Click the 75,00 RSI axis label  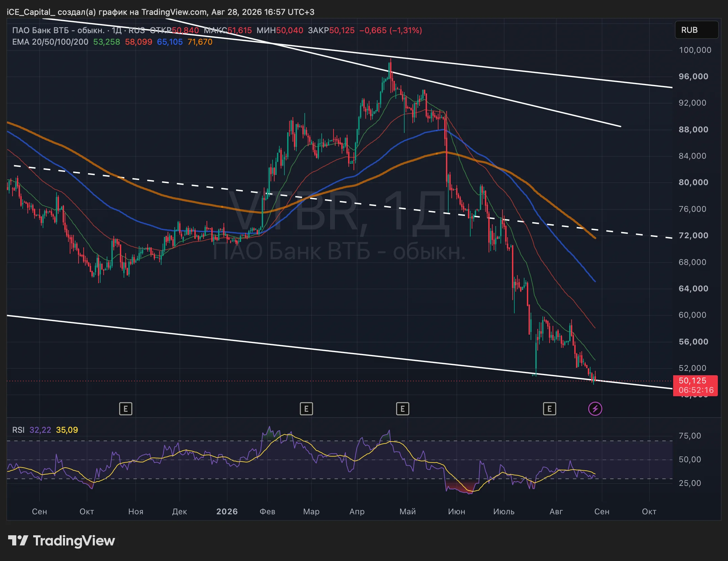tap(690, 436)
